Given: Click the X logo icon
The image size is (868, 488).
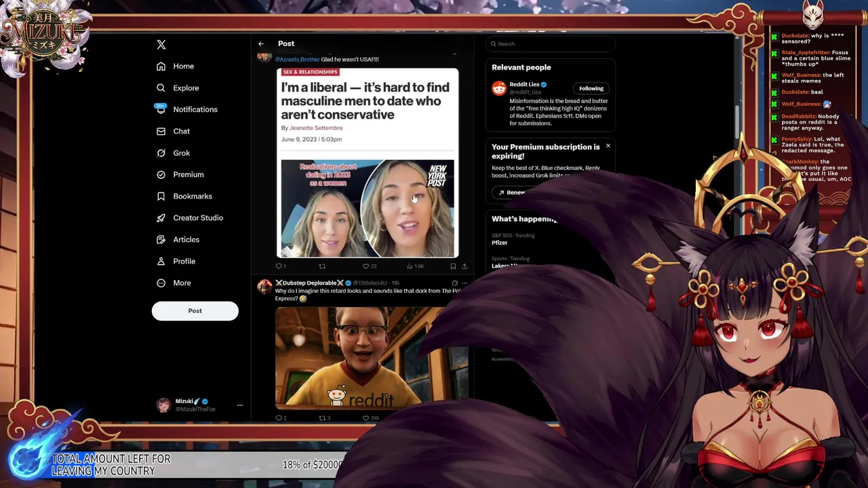Looking at the screenshot, I should click(161, 44).
